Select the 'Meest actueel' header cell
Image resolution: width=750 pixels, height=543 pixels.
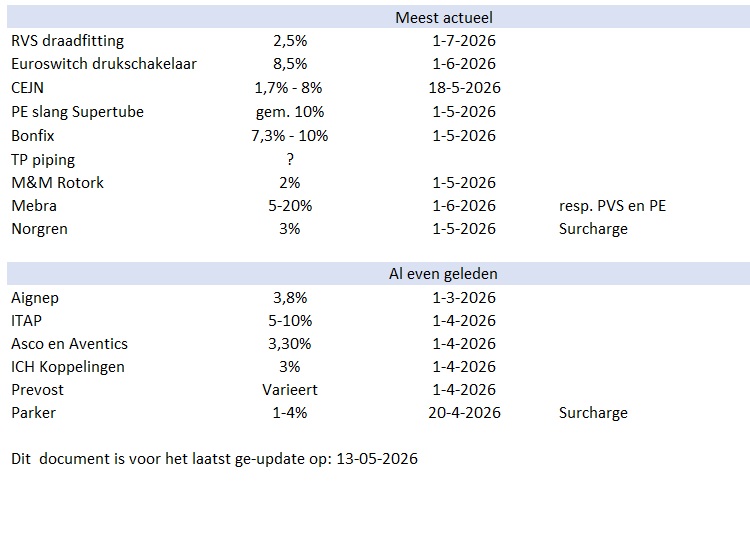click(x=443, y=18)
